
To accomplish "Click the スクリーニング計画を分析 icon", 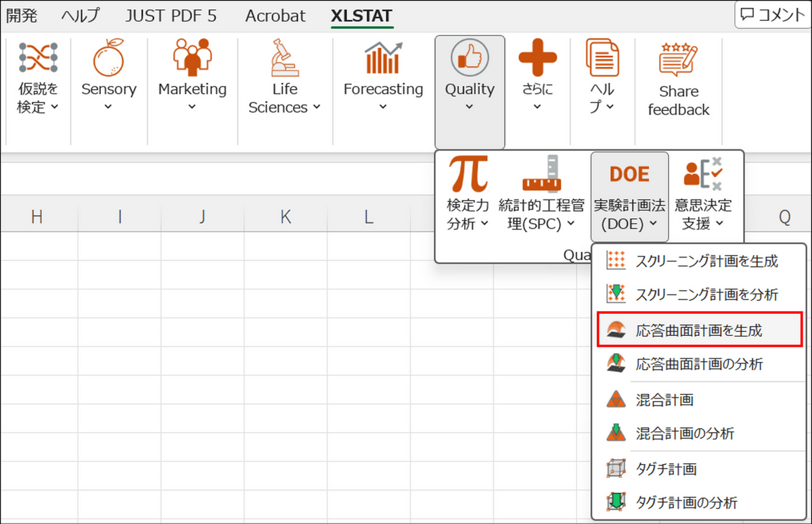I will pyautogui.click(x=616, y=294).
